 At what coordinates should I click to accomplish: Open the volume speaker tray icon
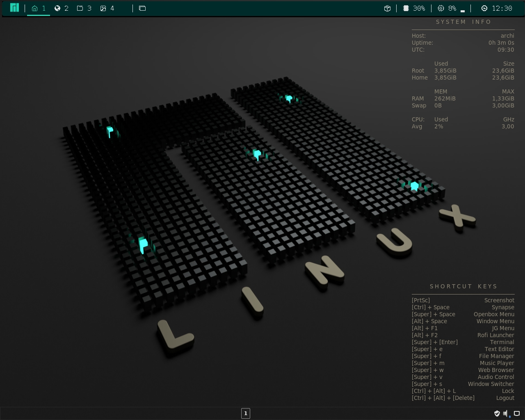(507, 413)
